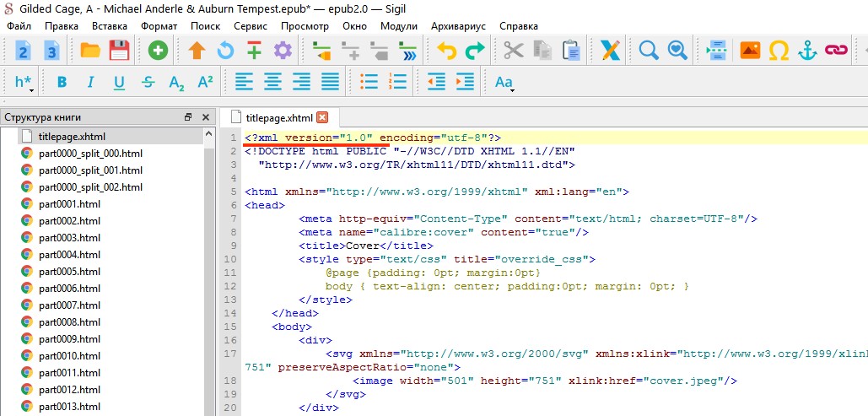The width and height of the screenshot is (868, 416).
Task: Toggle Bold formatting
Action: coord(62,83)
